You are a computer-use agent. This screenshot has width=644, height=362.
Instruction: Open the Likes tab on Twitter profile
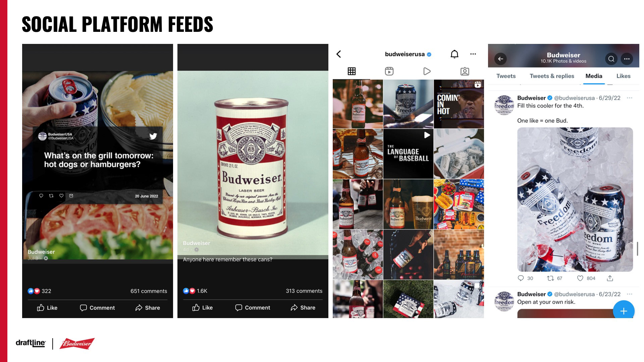click(623, 76)
